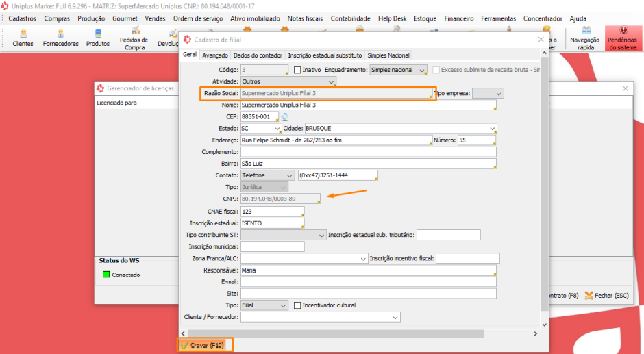Click the CNAE fiscal input field
The height and width of the screenshot is (354, 644).
[x=272, y=212]
